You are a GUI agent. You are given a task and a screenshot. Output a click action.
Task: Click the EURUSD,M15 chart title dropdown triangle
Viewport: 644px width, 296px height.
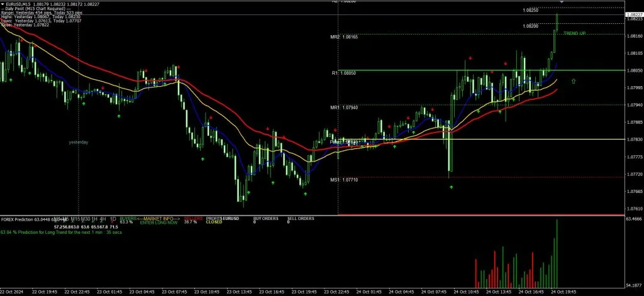(x=3, y=4)
